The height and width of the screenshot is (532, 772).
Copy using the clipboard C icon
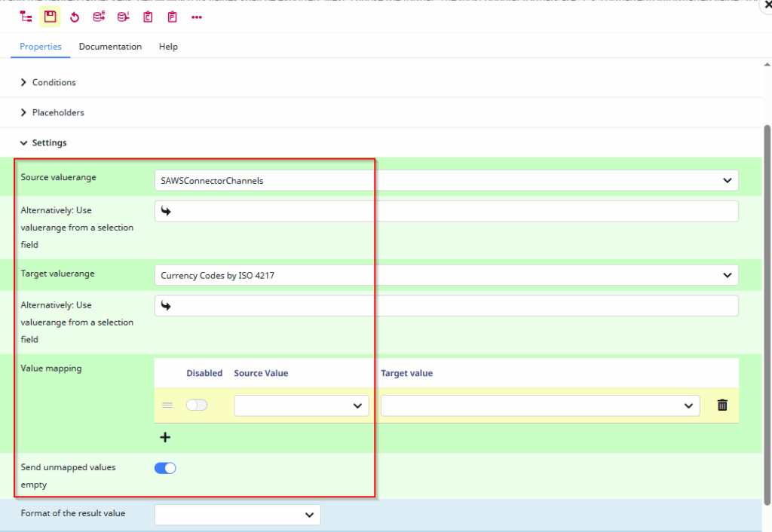(x=147, y=16)
